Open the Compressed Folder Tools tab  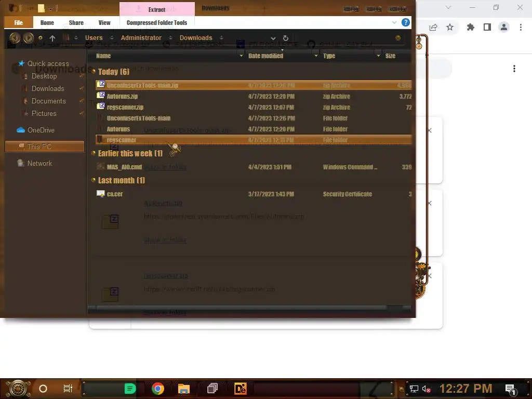157,22
